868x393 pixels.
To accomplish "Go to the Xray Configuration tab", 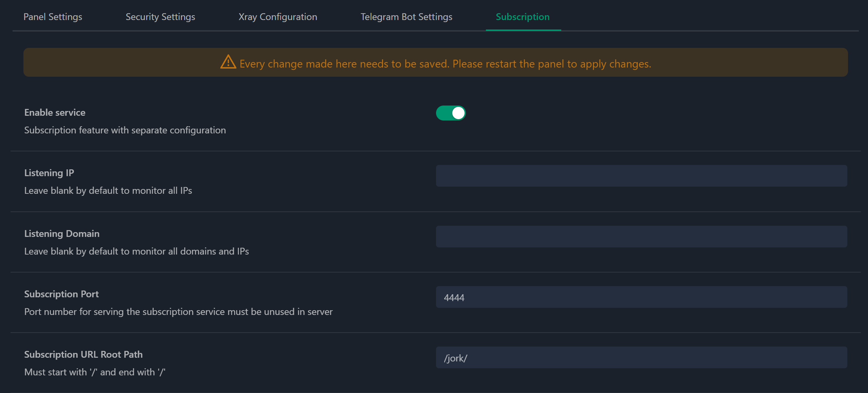I will (278, 17).
